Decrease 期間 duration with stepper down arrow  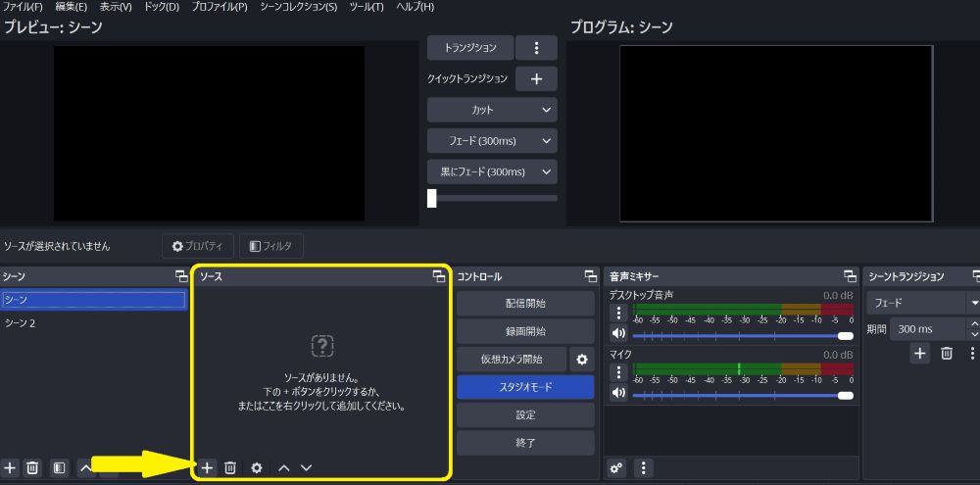click(x=974, y=334)
